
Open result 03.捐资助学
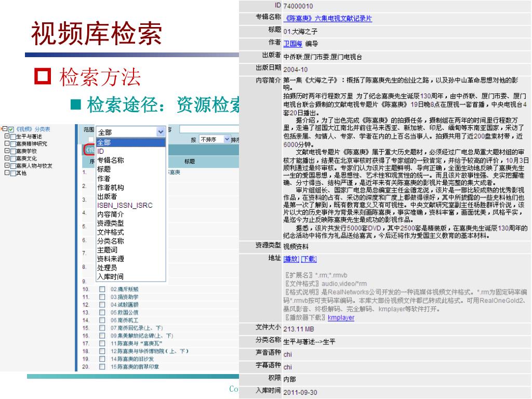(124, 297)
